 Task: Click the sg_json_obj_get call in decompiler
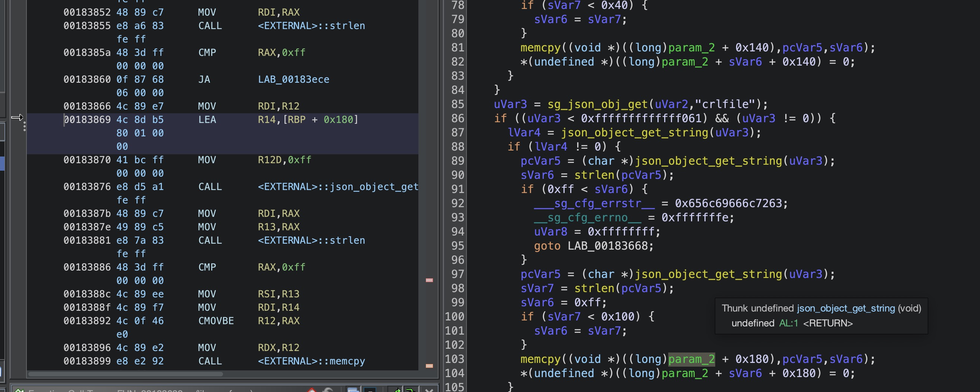(x=597, y=104)
